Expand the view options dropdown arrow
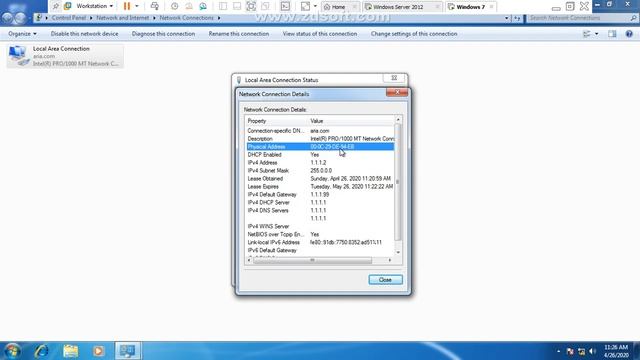Image resolution: width=640 pixels, height=360 pixels. click(596, 34)
